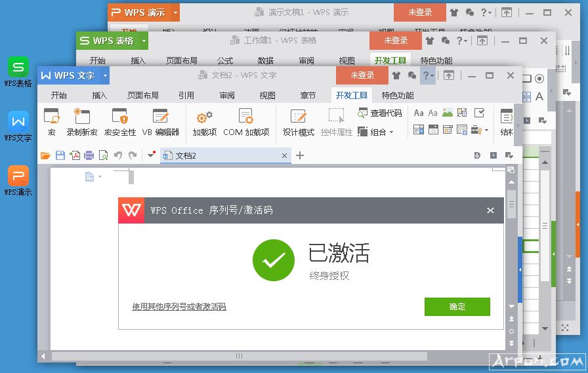The width and height of the screenshot is (588, 373).
Task: Expand the help dropdown in WPS 文字
Action: pos(428,75)
